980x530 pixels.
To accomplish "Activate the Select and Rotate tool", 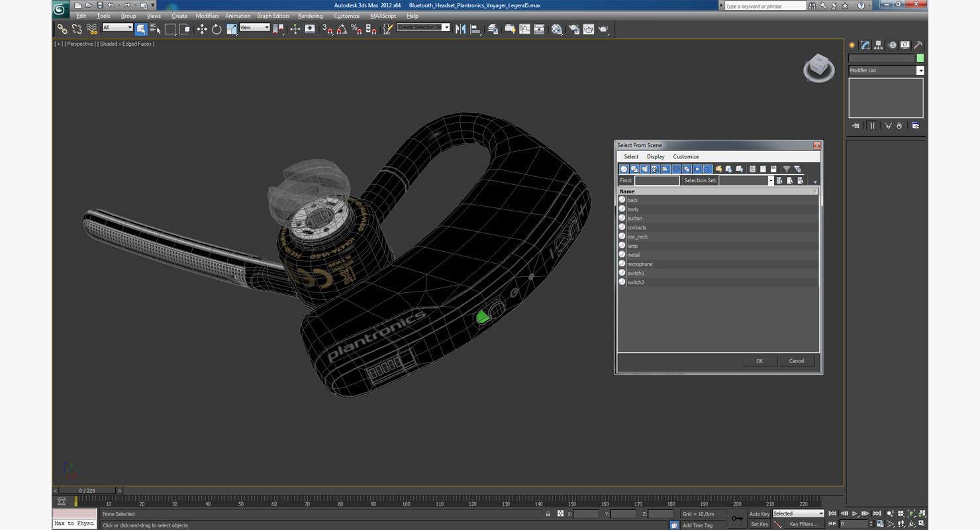I will click(217, 29).
